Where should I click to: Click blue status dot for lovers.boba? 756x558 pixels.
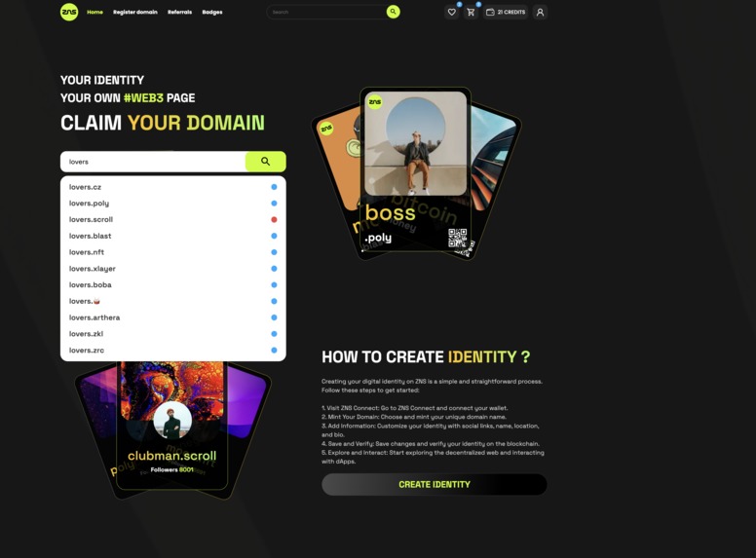pos(274,284)
